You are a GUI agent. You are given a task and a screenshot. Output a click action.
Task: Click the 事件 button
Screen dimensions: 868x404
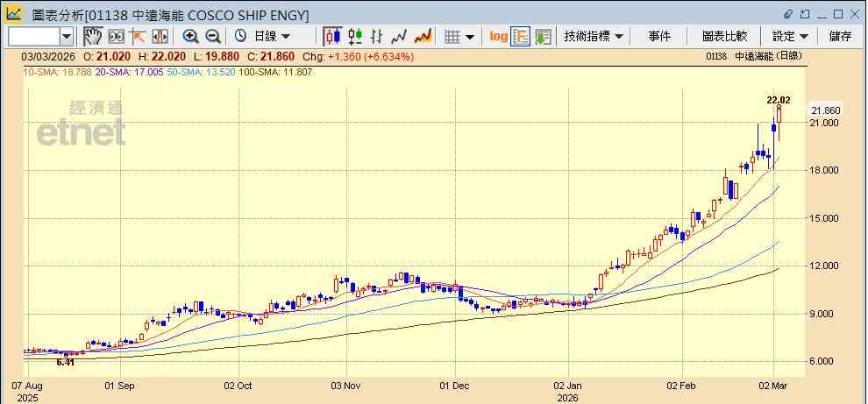pyautogui.click(x=658, y=37)
